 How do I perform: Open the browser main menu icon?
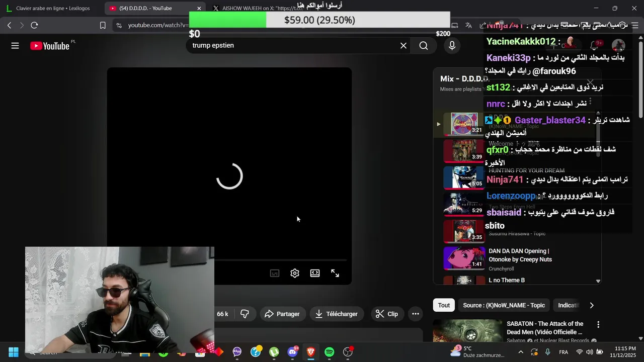pos(634,25)
